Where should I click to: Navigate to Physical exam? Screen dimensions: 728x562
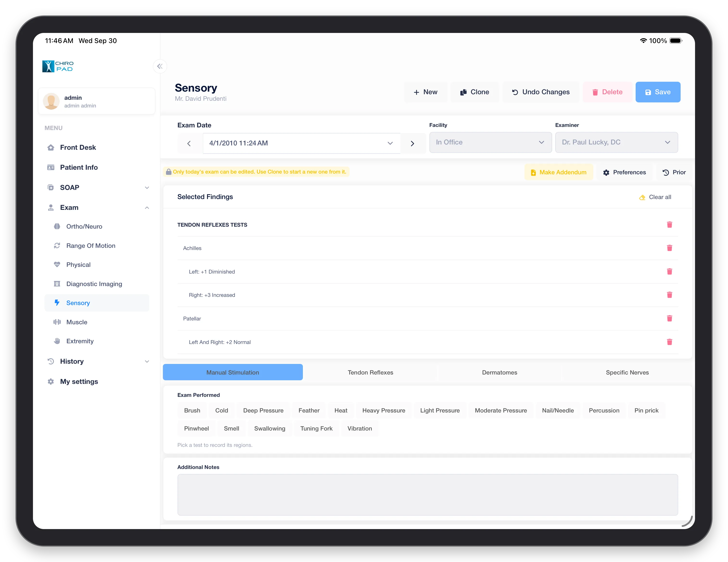coord(97,264)
